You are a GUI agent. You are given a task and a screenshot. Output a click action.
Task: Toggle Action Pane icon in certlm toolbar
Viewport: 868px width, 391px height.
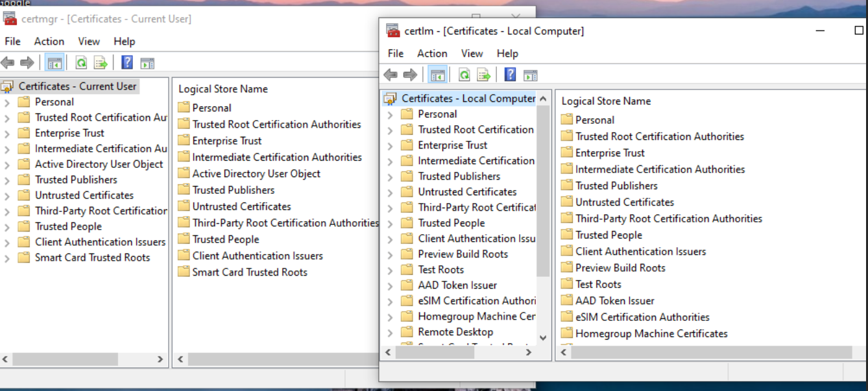tap(531, 75)
